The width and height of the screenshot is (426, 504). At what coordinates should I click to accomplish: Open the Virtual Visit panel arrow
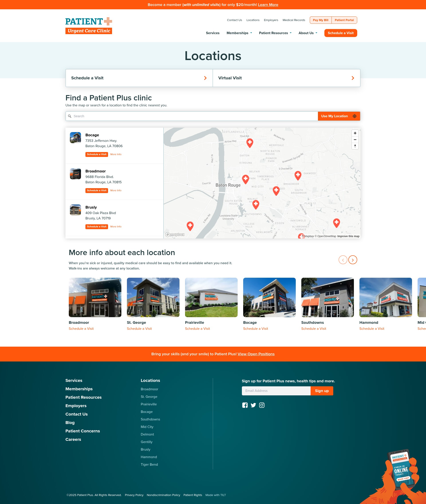[x=353, y=78]
